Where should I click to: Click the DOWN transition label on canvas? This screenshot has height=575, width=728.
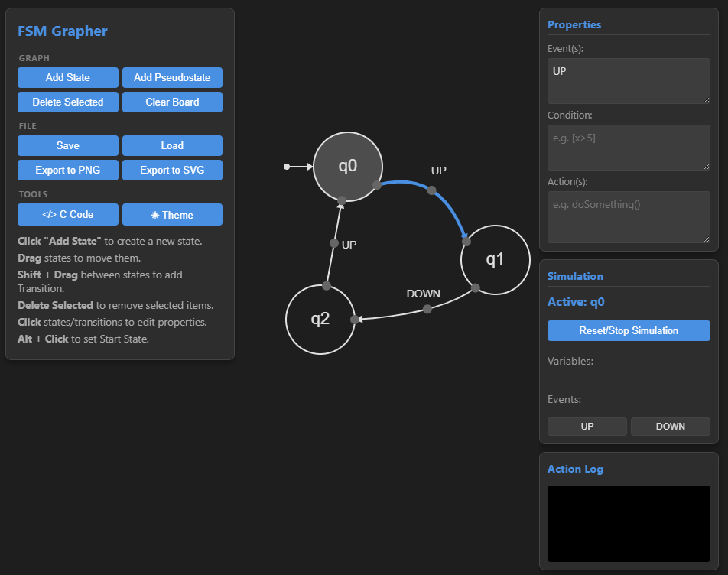[x=423, y=294]
